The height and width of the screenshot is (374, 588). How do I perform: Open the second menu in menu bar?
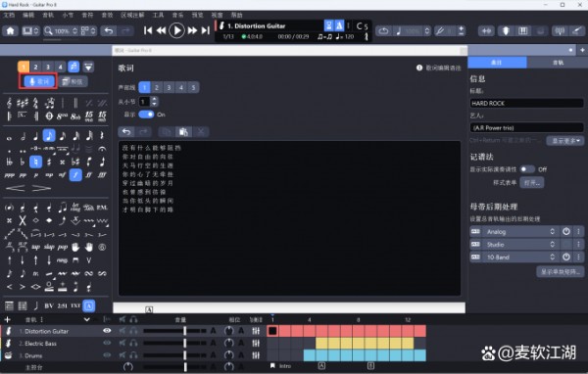click(28, 15)
